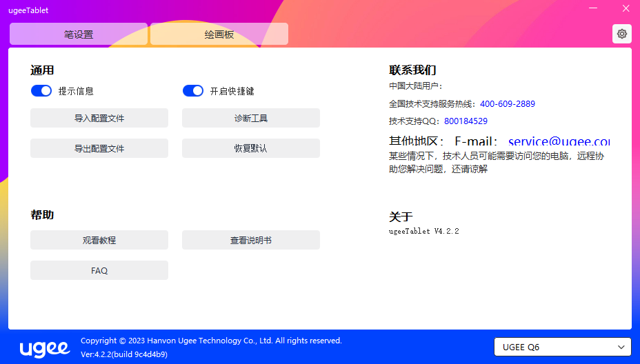The width and height of the screenshot is (640, 364).
Task: Toggle the 提示信息 switch
Action: [x=41, y=90]
